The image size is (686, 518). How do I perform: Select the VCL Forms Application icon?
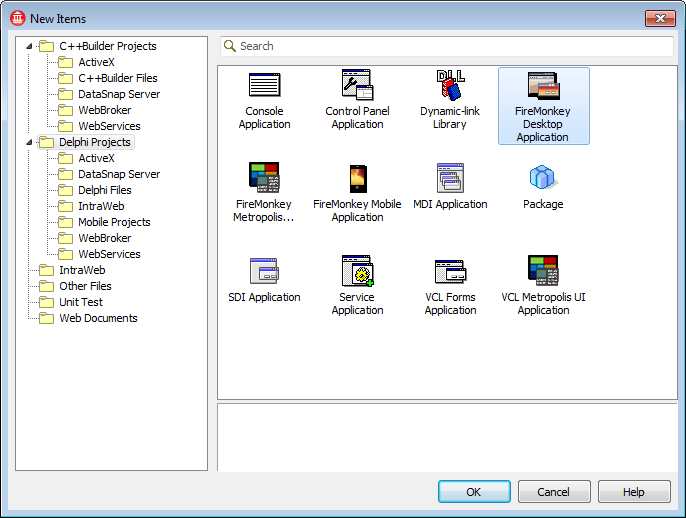coord(450,272)
